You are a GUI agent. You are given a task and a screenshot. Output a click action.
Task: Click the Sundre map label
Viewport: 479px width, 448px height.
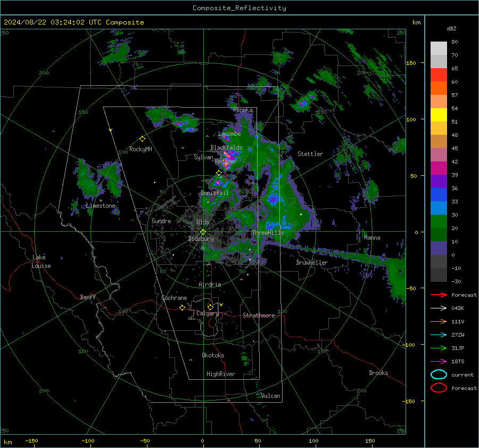[162, 221]
